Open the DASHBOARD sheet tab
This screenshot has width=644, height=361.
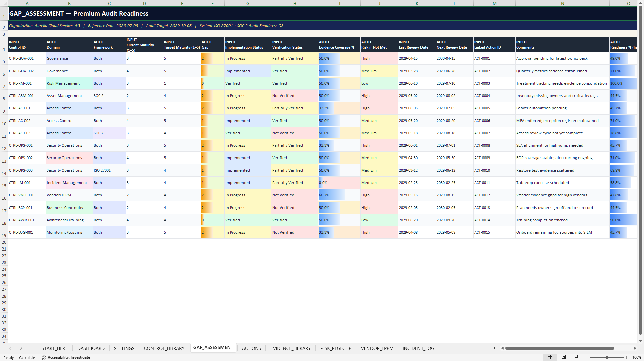point(91,348)
